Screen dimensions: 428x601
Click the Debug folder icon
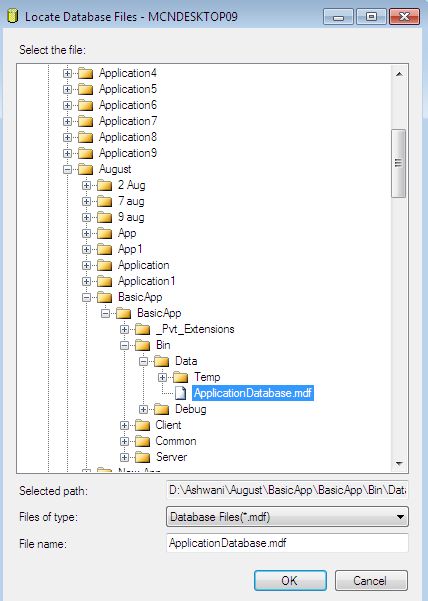(162, 409)
